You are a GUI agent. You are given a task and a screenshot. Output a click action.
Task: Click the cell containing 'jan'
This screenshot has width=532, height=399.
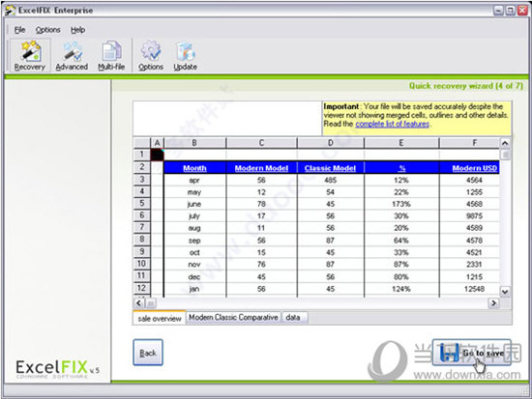pos(194,289)
